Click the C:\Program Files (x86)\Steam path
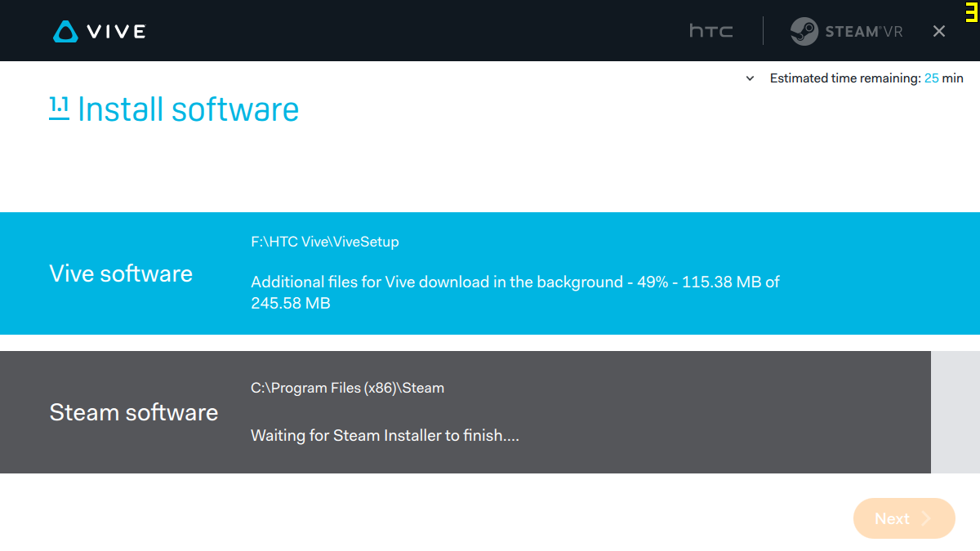This screenshot has height=551, width=980. point(347,388)
